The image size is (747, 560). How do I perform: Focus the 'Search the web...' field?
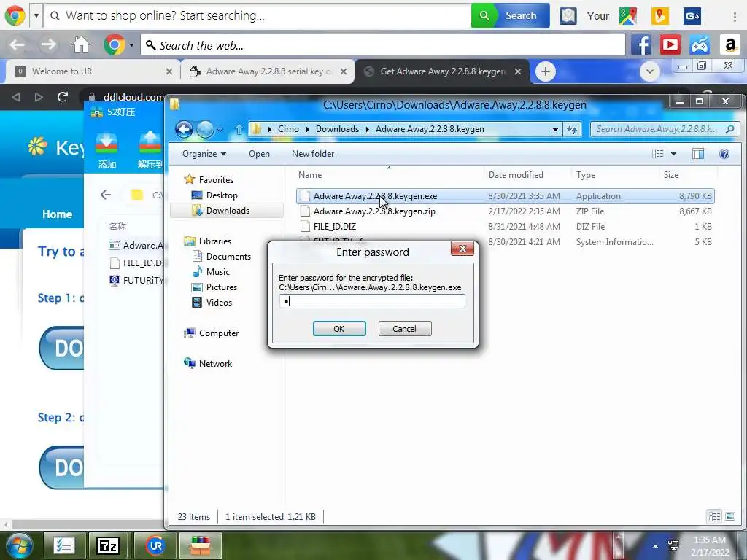[x=383, y=45]
